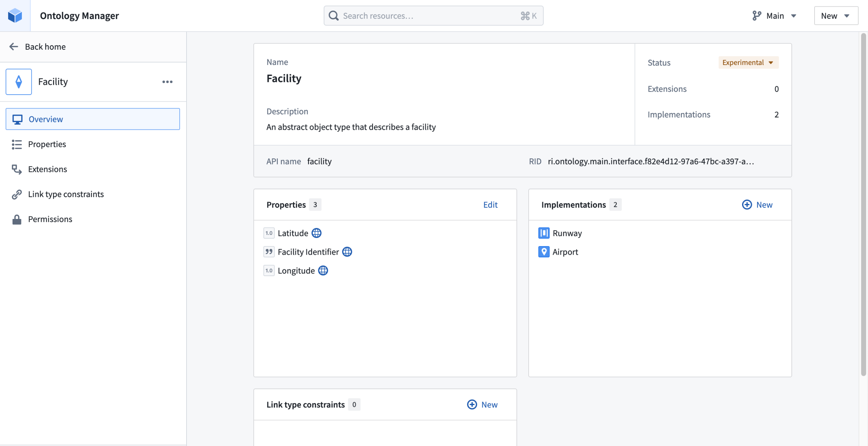Click the Overview monitor icon
This screenshot has width=868, height=446.
coord(17,119)
